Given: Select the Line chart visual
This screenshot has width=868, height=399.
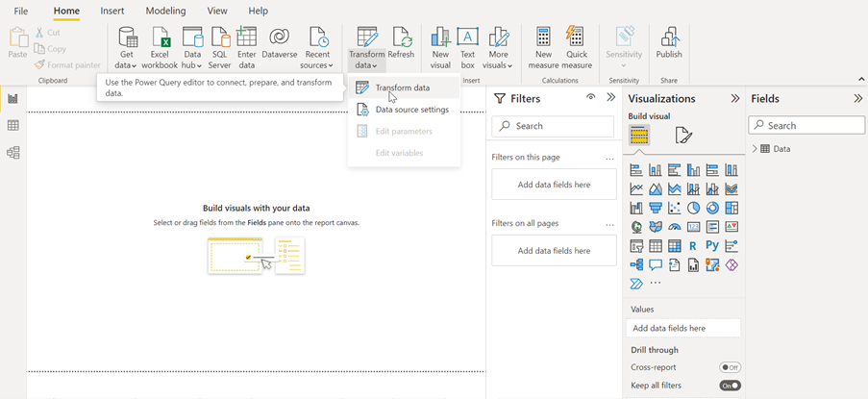Looking at the screenshot, I should coord(636,189).
